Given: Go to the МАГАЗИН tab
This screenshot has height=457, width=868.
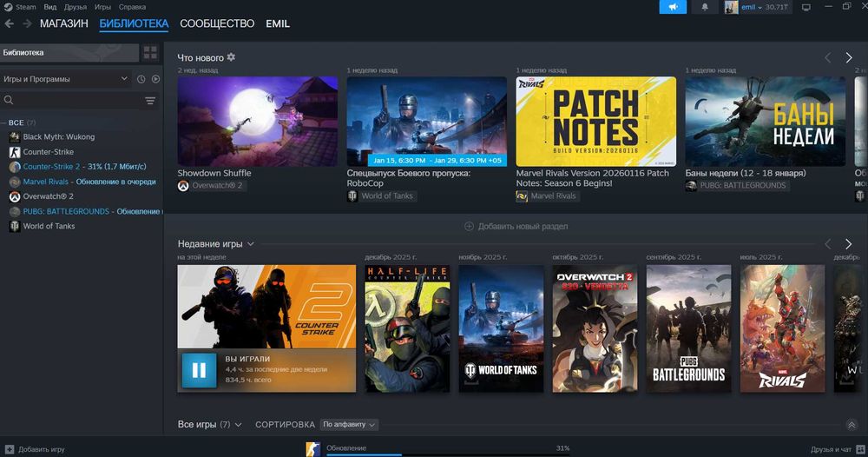Looking at the screenshot, I should coord(63,23).
